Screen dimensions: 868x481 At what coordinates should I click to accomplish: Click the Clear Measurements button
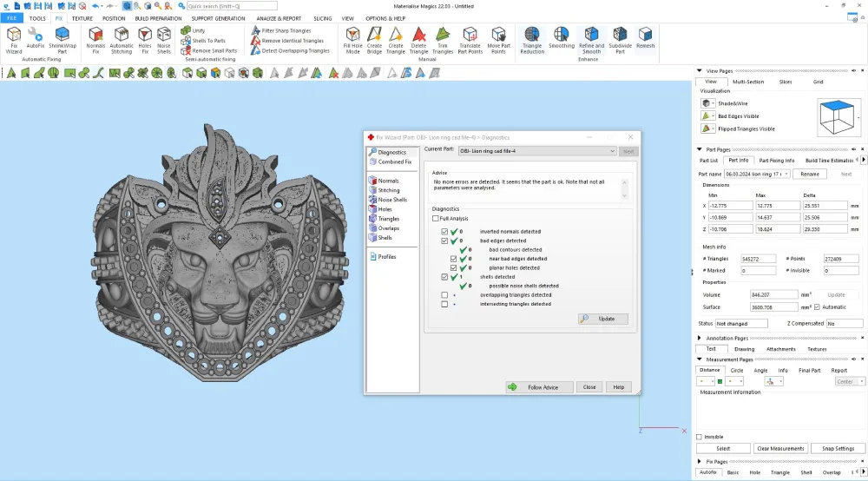tap(780, 448)
